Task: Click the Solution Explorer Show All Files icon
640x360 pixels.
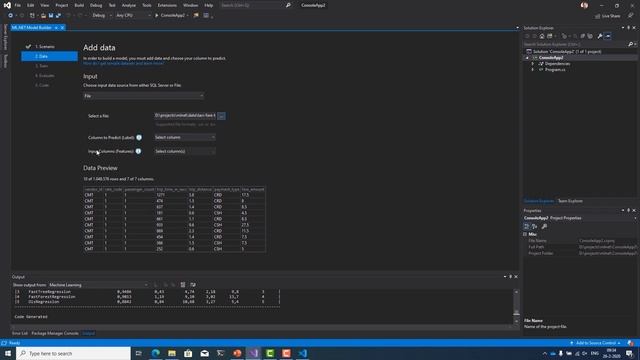Action: [590, 36]
